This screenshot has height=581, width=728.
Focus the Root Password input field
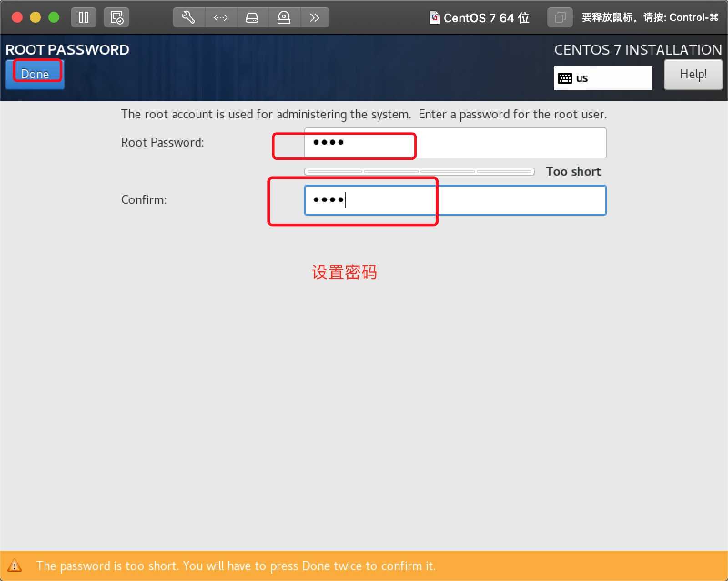pyautogui.click(x=455, y=143)
